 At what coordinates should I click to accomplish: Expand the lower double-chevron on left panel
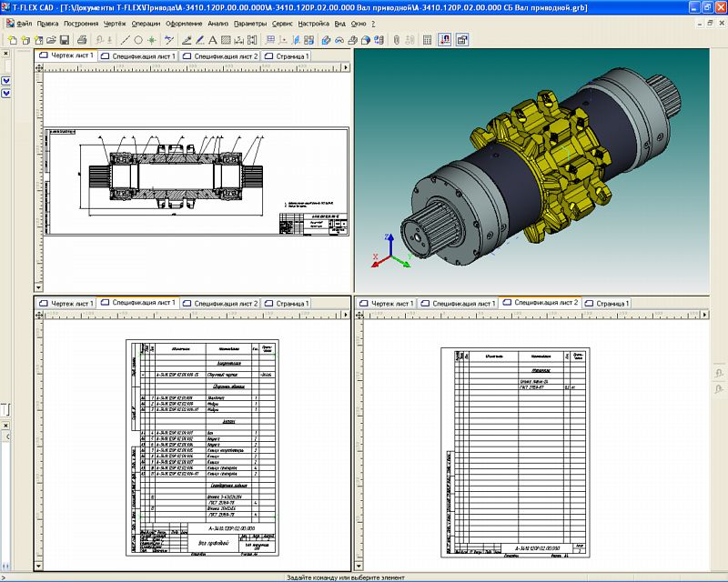[x=6, y=92]
